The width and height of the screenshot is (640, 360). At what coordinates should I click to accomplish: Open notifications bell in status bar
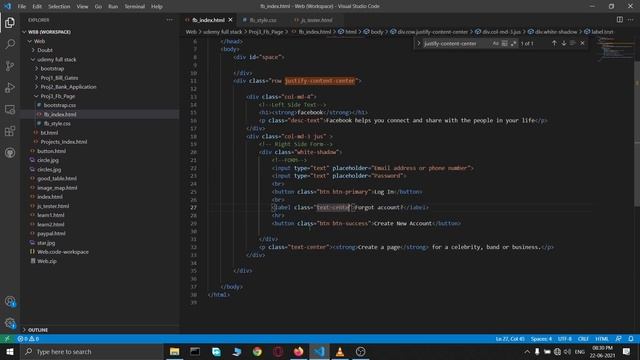tap(631, 339)
